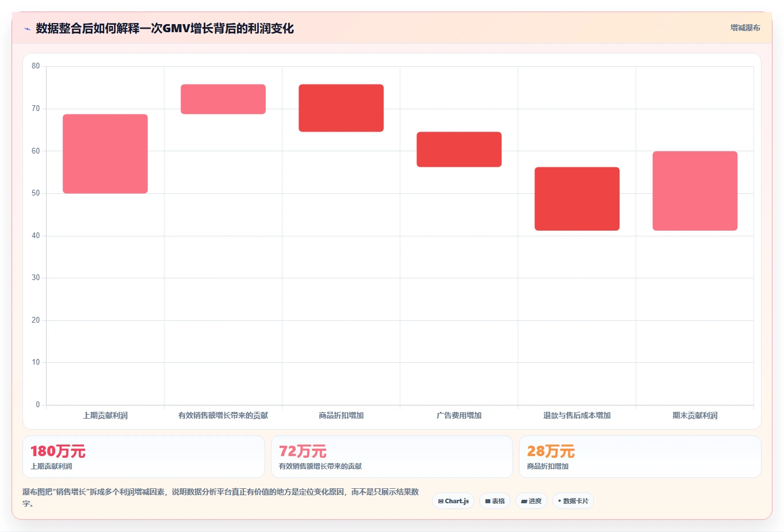Click the x-axis label 有效销售额增长带来的贡献

pos(223,415)
